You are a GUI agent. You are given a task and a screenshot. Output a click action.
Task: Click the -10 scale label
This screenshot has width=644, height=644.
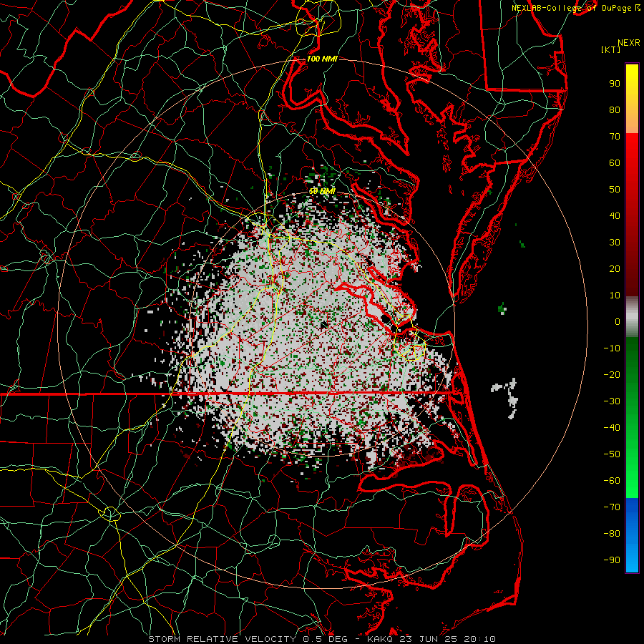(x=612, y=348)
